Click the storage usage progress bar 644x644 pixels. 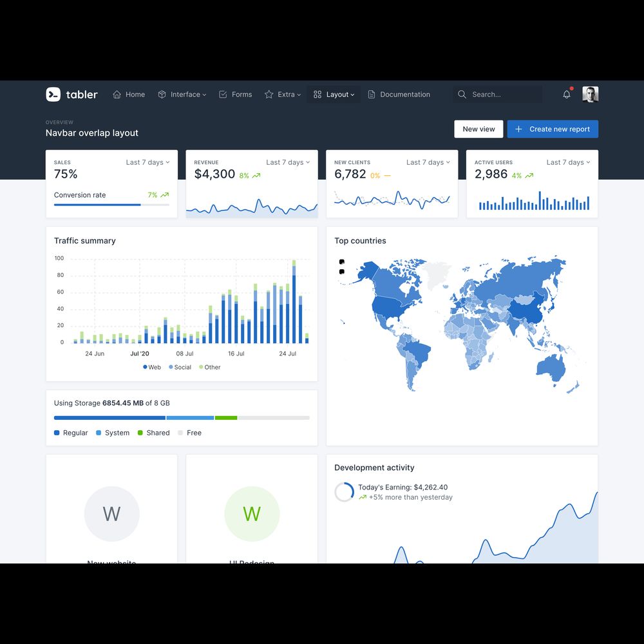click(182, 418)
